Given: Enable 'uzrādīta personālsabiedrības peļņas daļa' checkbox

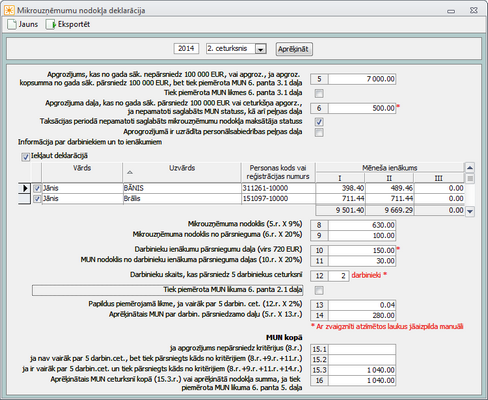Looking at the screenshot, I should coord(319,132).
